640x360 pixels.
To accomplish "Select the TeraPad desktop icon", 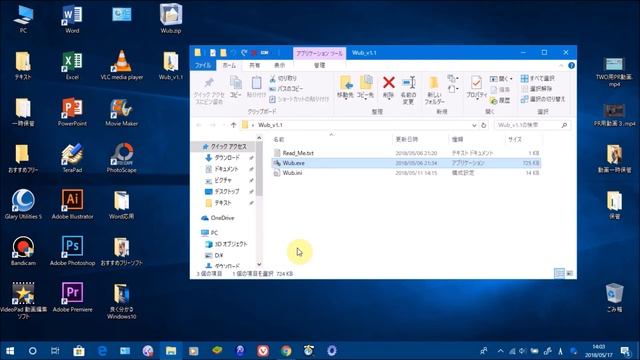I will pos(72,158).
